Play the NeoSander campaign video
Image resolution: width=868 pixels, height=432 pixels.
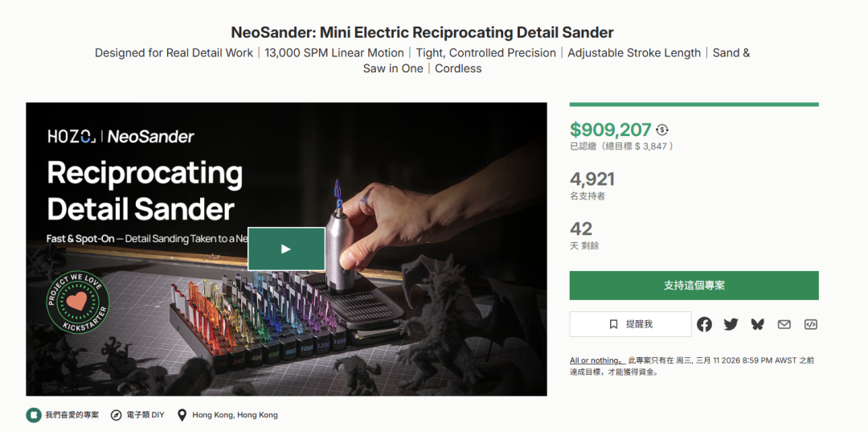(x=286, y=249)
